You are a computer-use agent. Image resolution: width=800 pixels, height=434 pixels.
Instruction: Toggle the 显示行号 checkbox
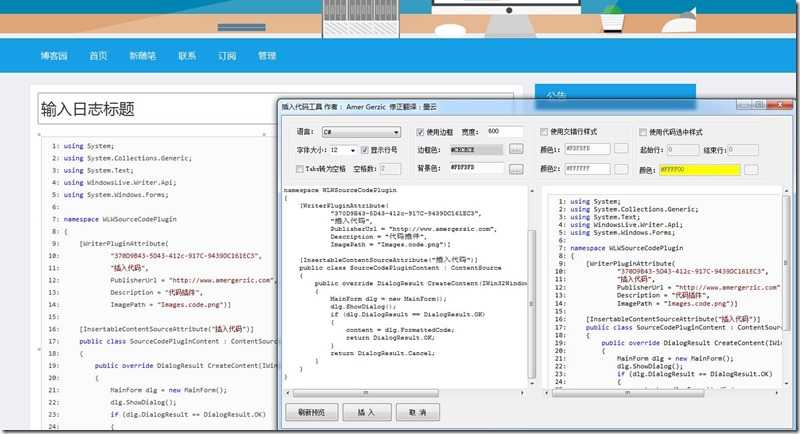tap(364, 150)
